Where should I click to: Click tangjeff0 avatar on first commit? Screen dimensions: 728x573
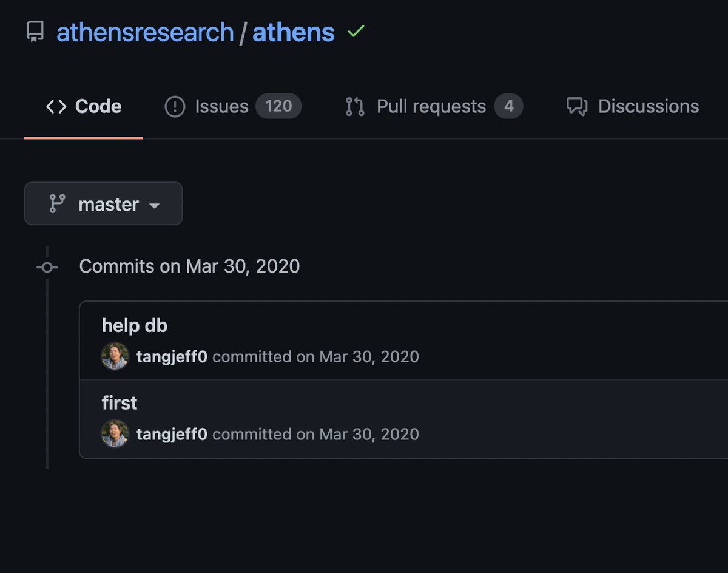115,434
